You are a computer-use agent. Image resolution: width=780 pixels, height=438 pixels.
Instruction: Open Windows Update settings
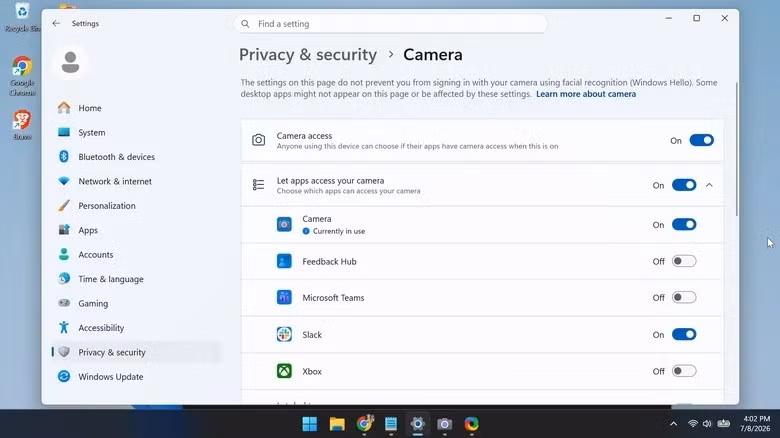(x=137, y=377)
